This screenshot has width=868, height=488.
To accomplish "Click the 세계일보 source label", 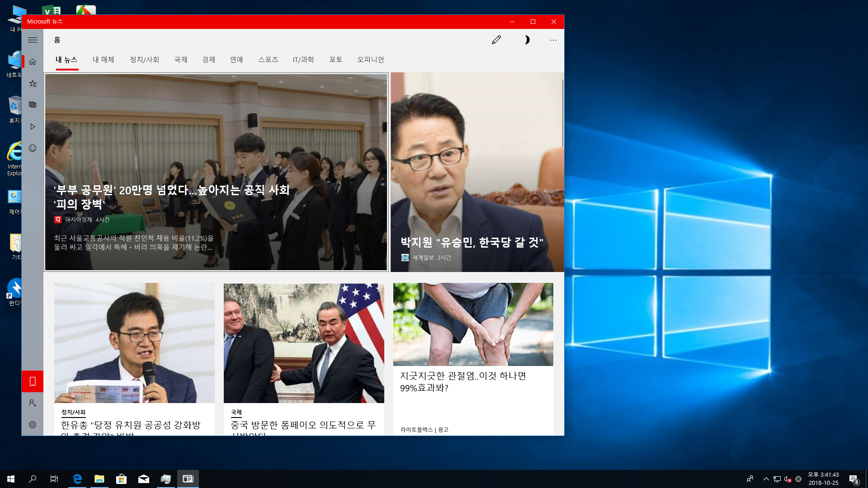I will click(423, 258).
